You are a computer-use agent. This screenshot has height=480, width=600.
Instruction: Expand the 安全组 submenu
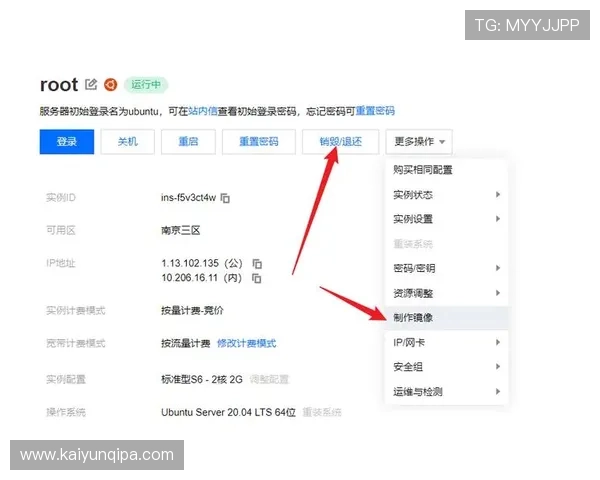tap(447, 367)
